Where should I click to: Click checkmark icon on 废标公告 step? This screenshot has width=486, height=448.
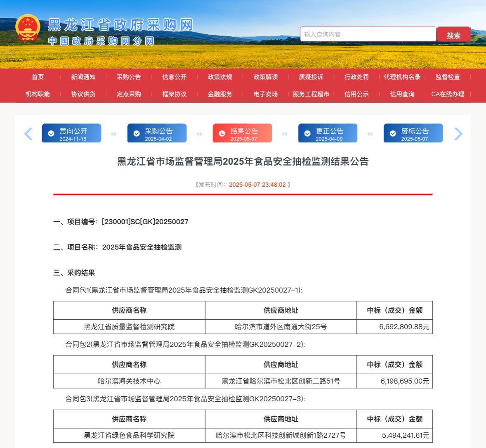[x=393, y=133]
